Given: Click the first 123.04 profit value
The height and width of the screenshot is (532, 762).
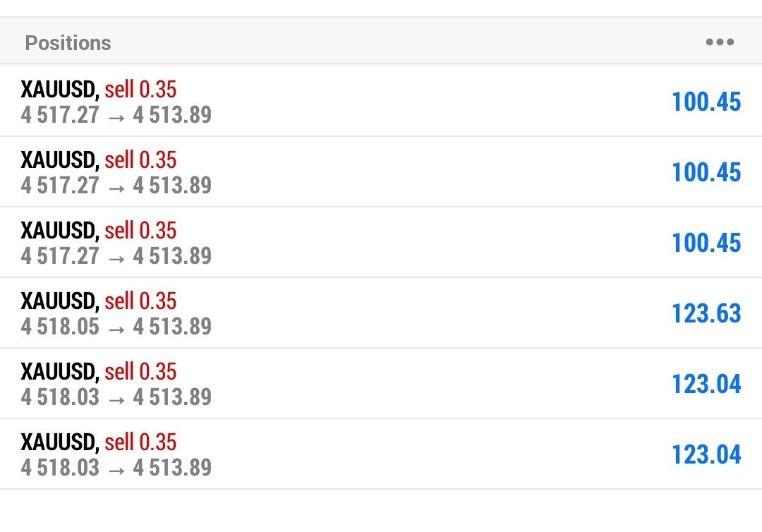Looking at the screenshot, I should pyautogui.click(x=706, y=384).
